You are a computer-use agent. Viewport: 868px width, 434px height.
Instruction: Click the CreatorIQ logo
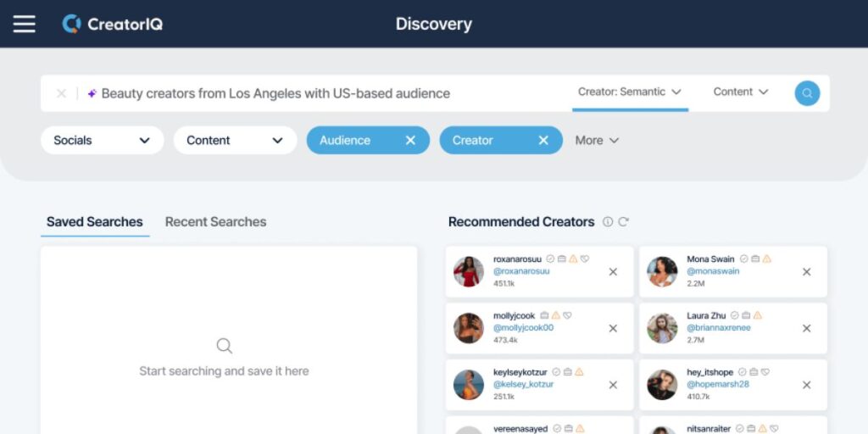(x=113, y=24)
